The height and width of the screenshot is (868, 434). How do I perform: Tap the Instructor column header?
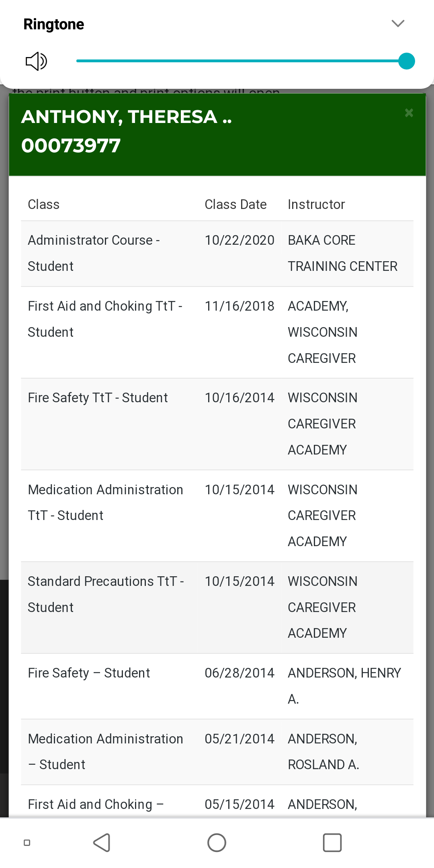(316, 205)
